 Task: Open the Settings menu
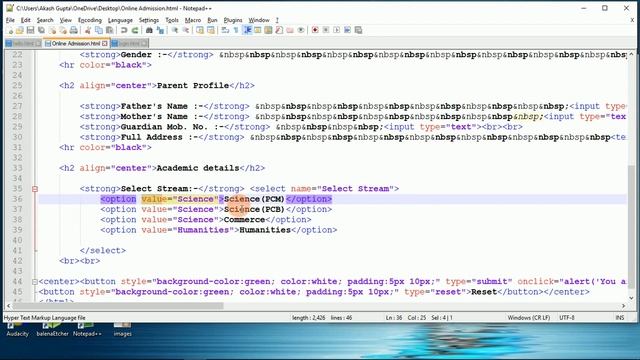pyautogui.click(x=149, y=20)
